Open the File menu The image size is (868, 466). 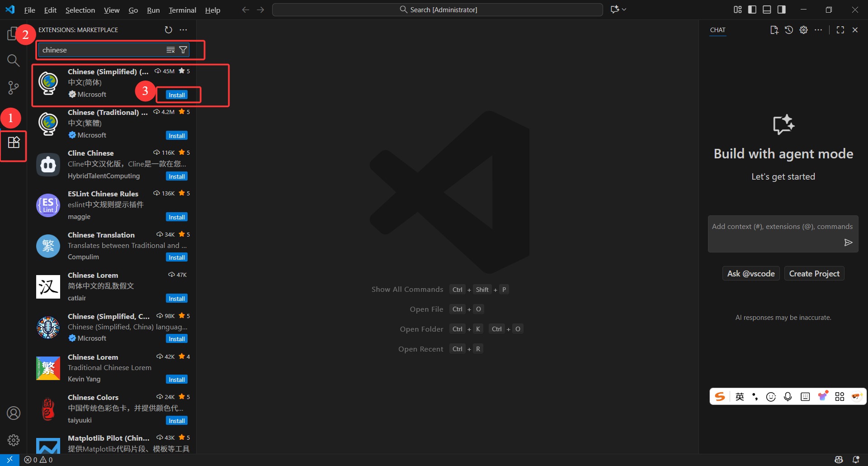30,10
